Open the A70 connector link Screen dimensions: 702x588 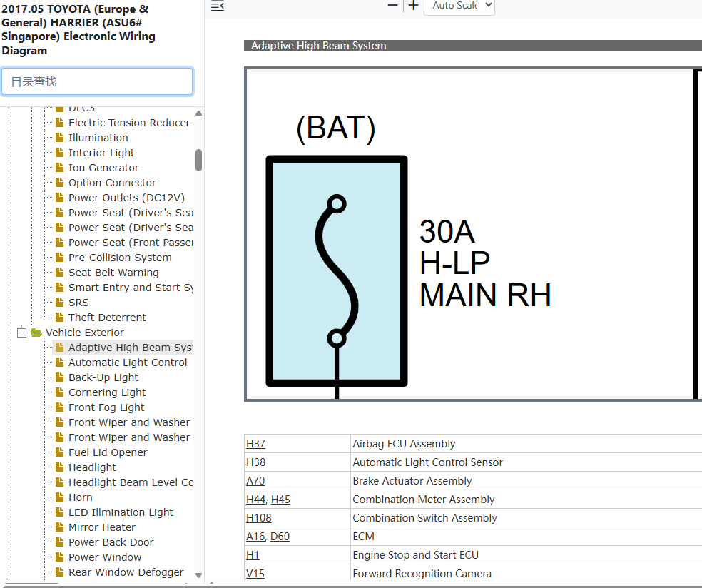255,481
